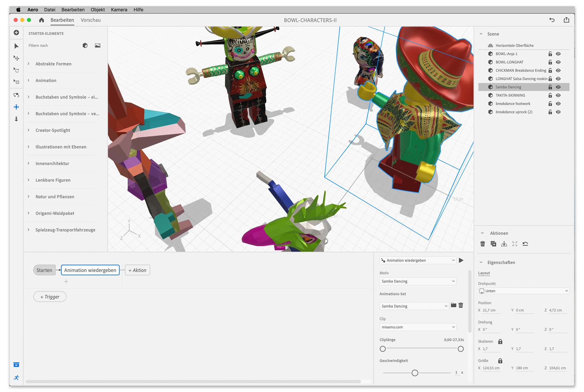
Task: Click the reset transform icon in Aktionen
Action: [525, 244]
